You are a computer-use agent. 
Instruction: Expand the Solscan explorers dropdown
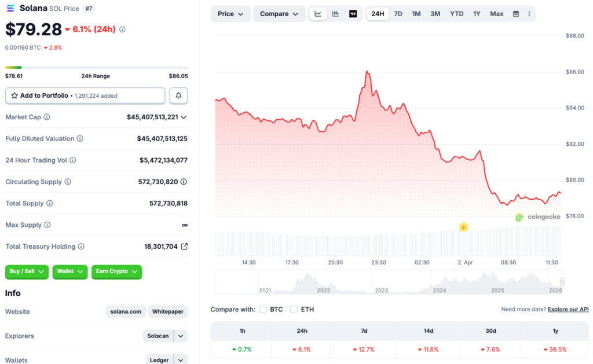[180, 336]
